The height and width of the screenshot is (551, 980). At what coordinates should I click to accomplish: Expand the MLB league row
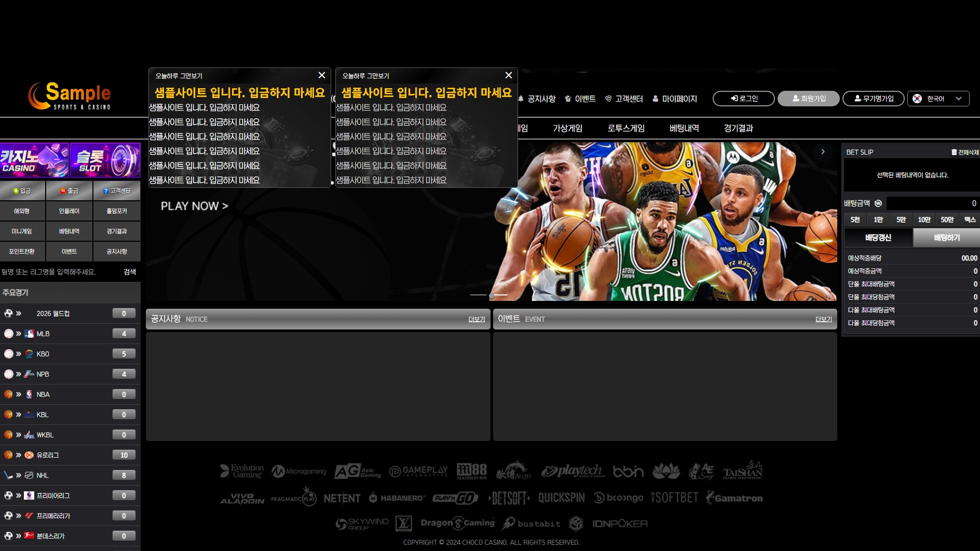point(70,334)
